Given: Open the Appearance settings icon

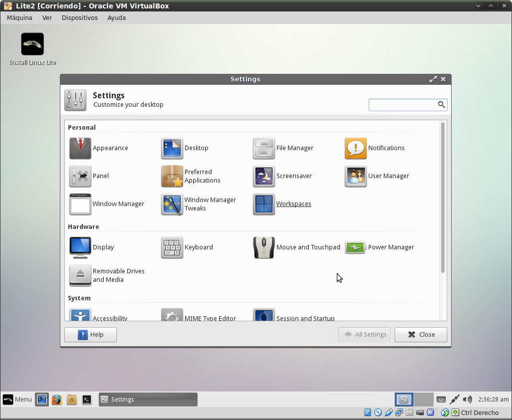Looking at the screenshot, I should click(x=80, y=148).
